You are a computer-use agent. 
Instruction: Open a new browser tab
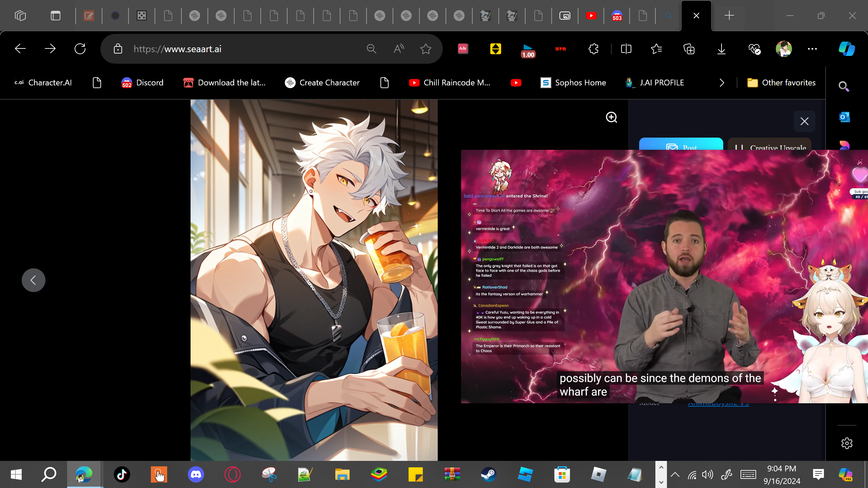tap(729, 16)
